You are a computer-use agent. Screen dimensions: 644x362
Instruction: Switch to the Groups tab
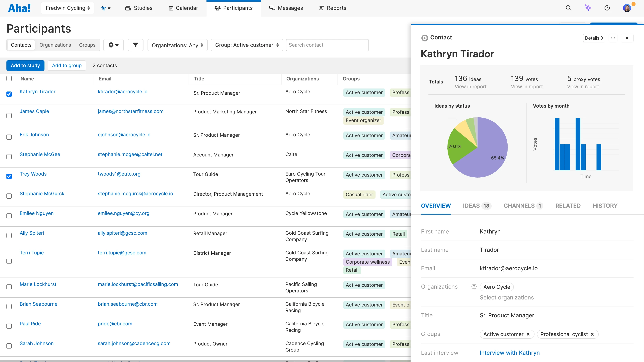click(87, 45)
